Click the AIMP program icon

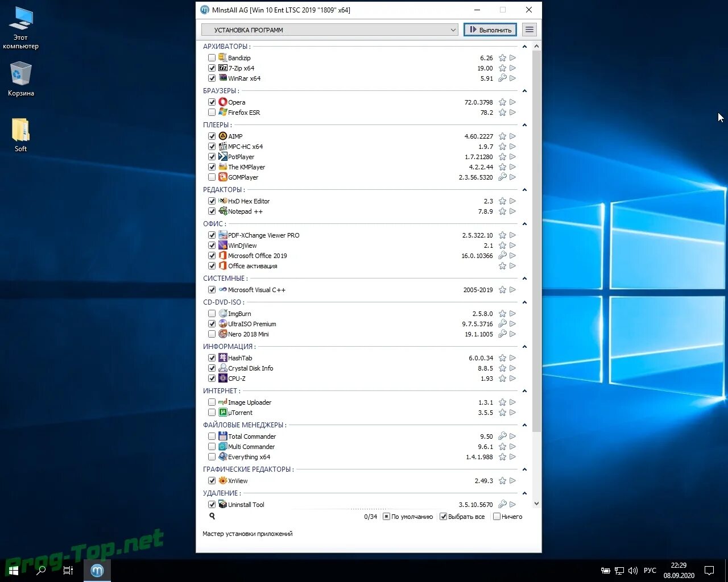[x=223, y=136]
